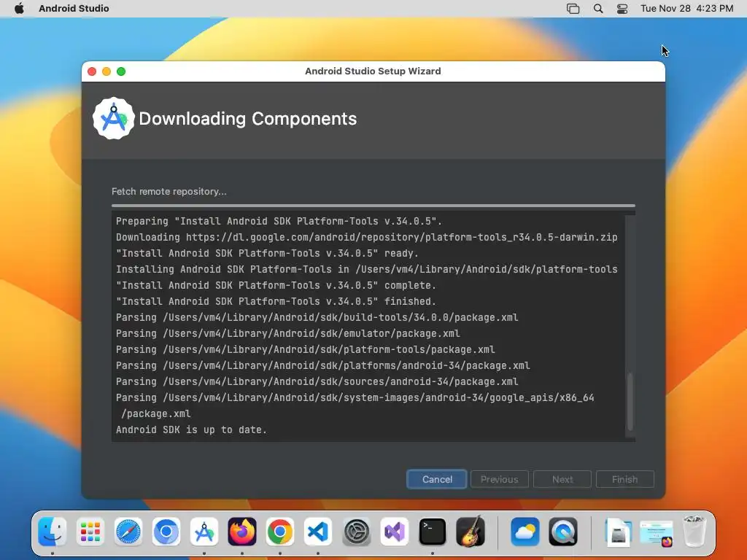Click the log line ending in 'v.34.0.5" finished.'
Image resolution: width=747 pixels, height=560 pixels.
pos(276,301)
